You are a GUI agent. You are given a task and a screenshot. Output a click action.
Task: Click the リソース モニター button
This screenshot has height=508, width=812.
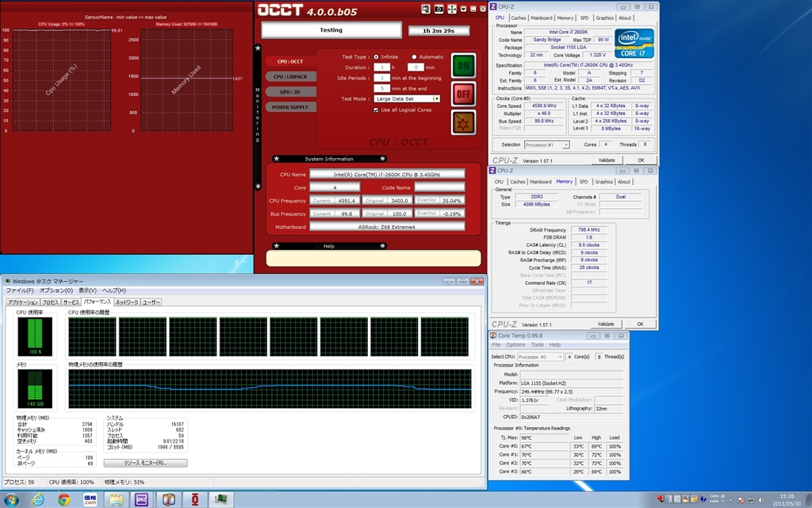pos(145,462)
